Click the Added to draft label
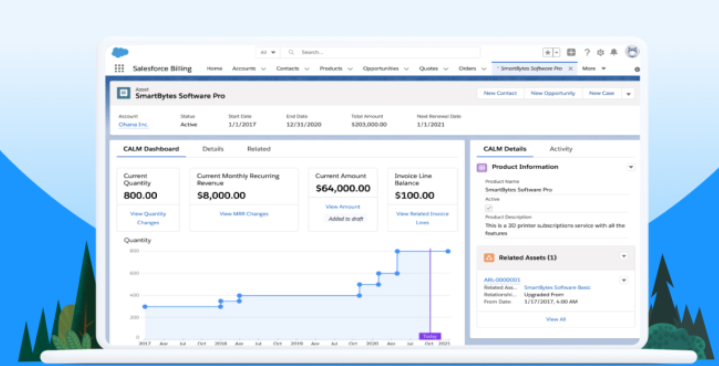Image resolution: width=719 pixels, height=366 pixels. [x=346, y=219]
